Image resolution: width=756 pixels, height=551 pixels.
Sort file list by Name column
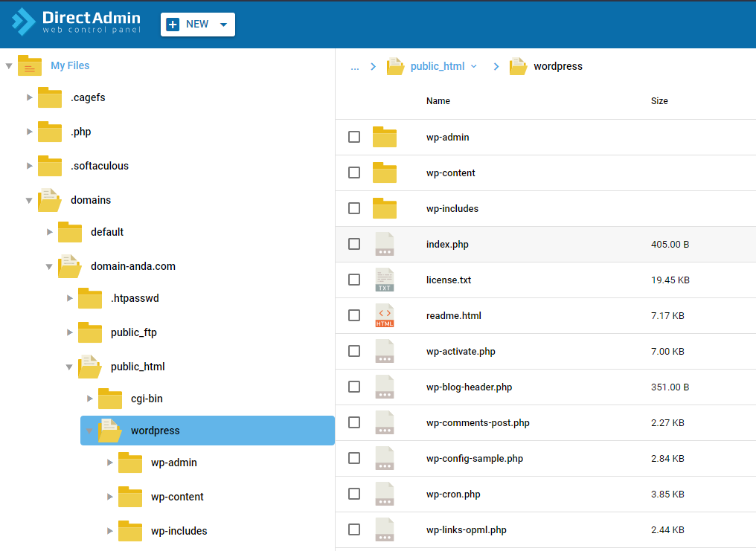438,100
